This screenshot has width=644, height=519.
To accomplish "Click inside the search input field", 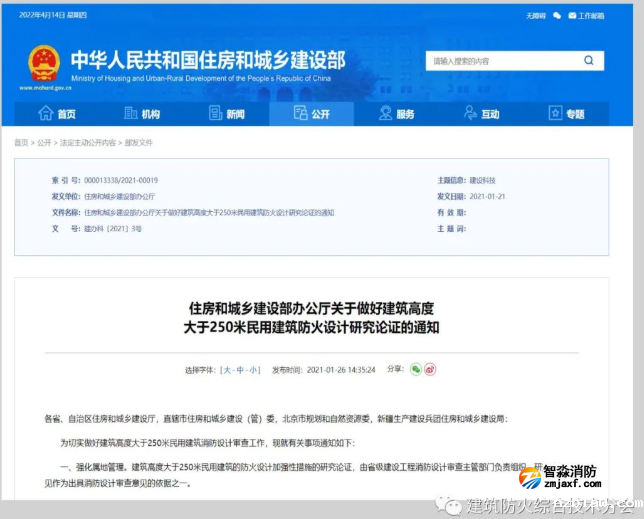I will pyautogui.click(x=500, y=61).
